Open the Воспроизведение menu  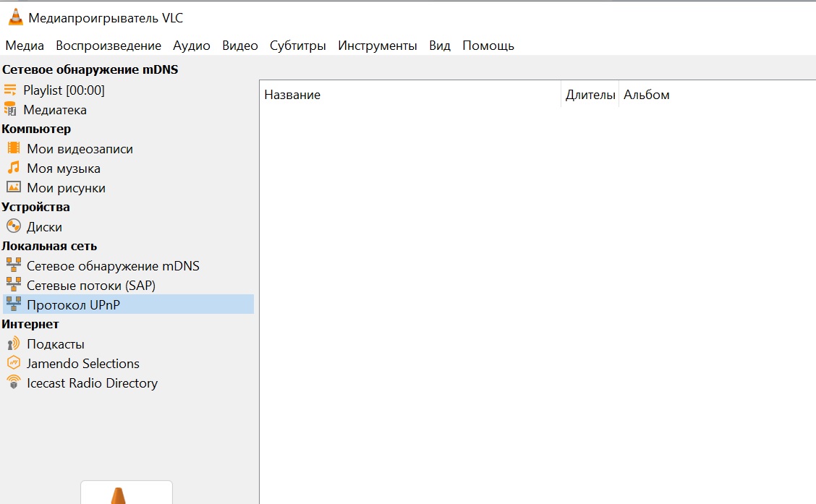click(109, 46)
